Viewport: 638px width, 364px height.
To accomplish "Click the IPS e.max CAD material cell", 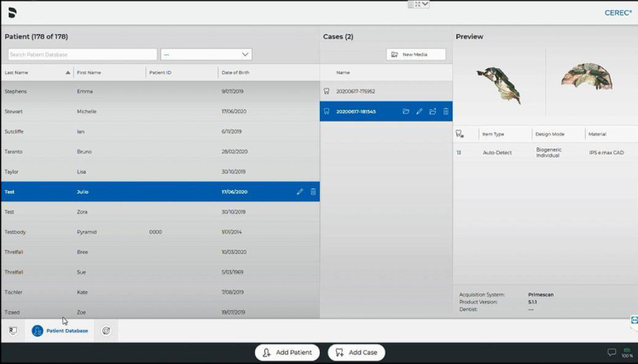I will pos(606,153).
